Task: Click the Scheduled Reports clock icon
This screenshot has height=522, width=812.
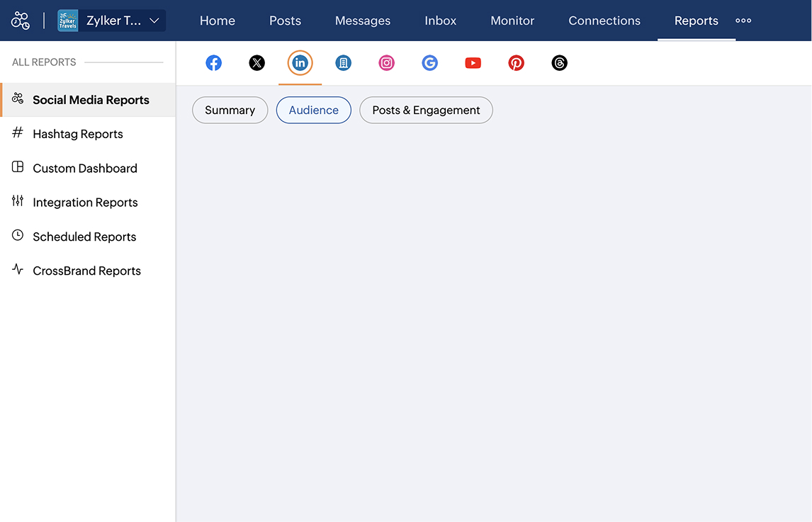Action: pos(18,235)
